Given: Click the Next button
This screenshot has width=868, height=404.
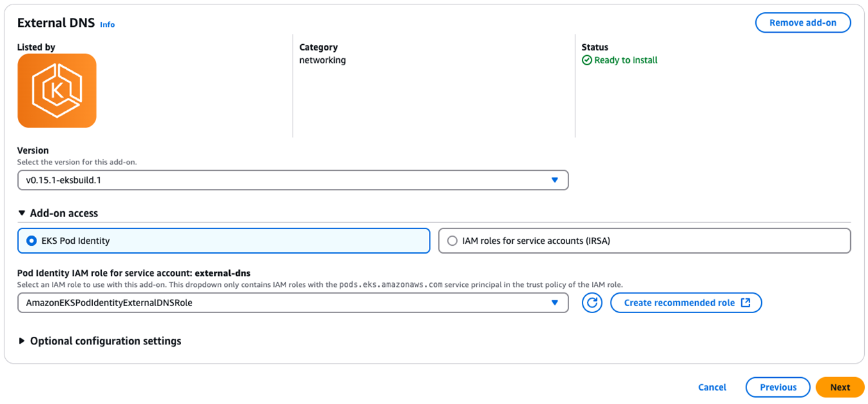Looking at the screenshot, I should click(839, 387).
